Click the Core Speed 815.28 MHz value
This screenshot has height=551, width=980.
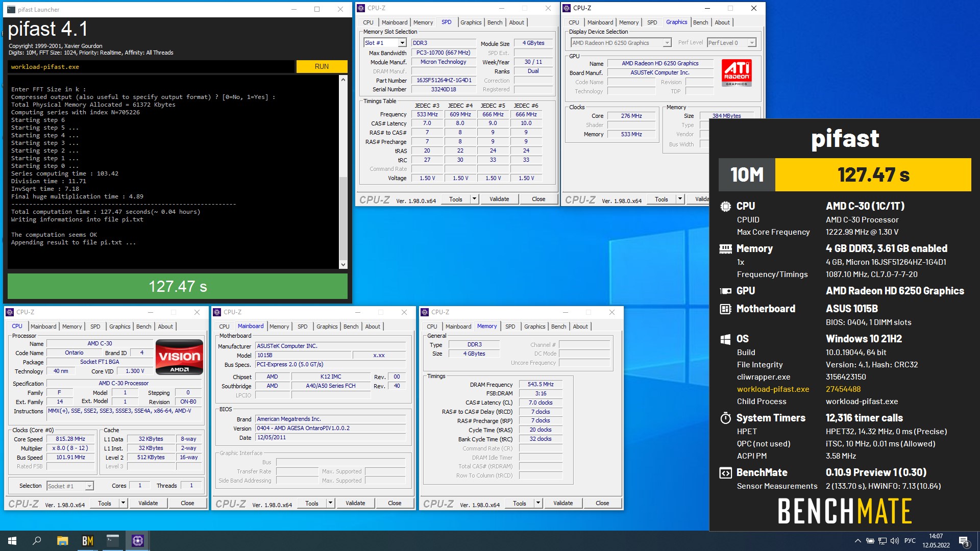[70, 439]
